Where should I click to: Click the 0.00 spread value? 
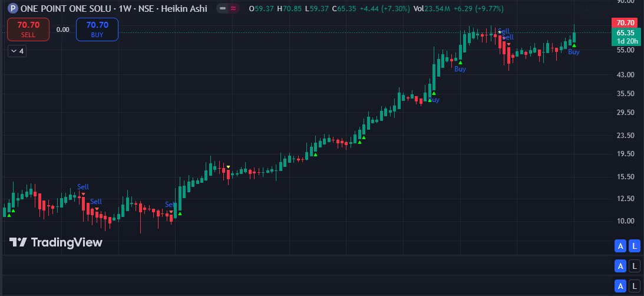pos(63,29)
